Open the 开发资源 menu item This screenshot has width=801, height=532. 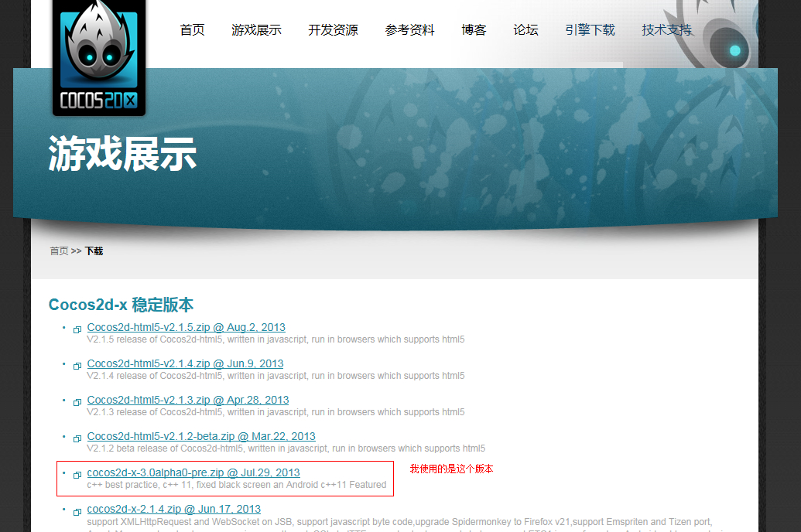coord(333,30)
